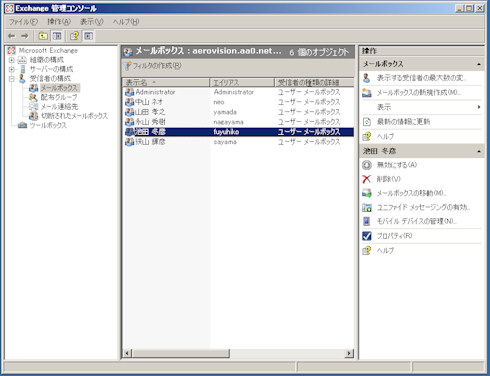The height and width of the screenshot is (376, 490).
Task: Click the right scroll arrow of list
Action: 349,353
